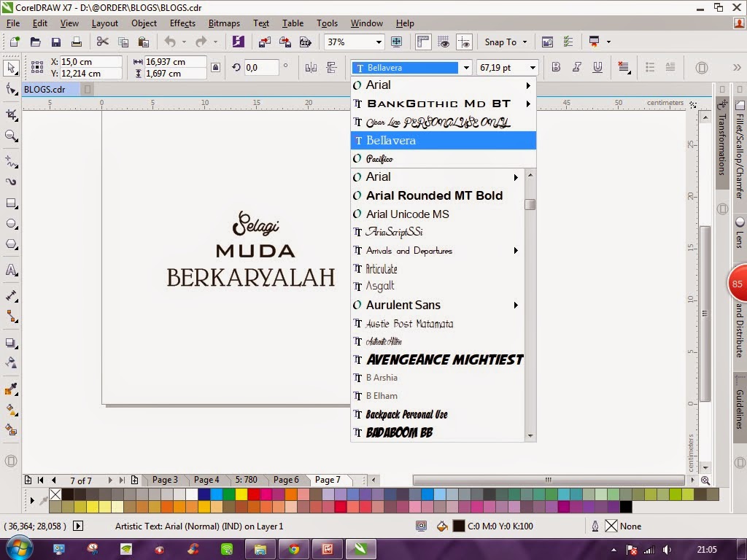Choose AVENGEANCE MIGHTIEST font
This screenshot has width=747, height=560.
438,359
